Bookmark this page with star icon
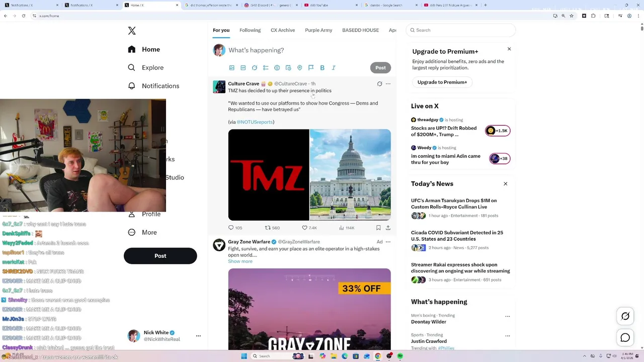 point(572,16)
